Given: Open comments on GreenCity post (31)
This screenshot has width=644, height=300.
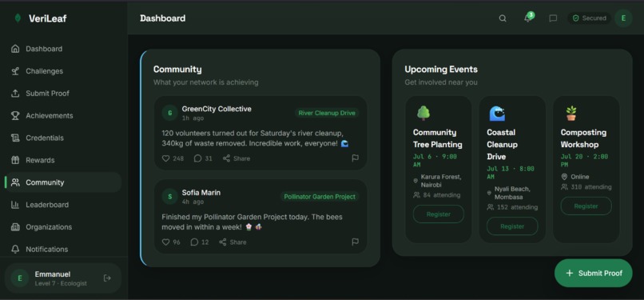Looking at the screenshot, I should [x=203, y=158].
